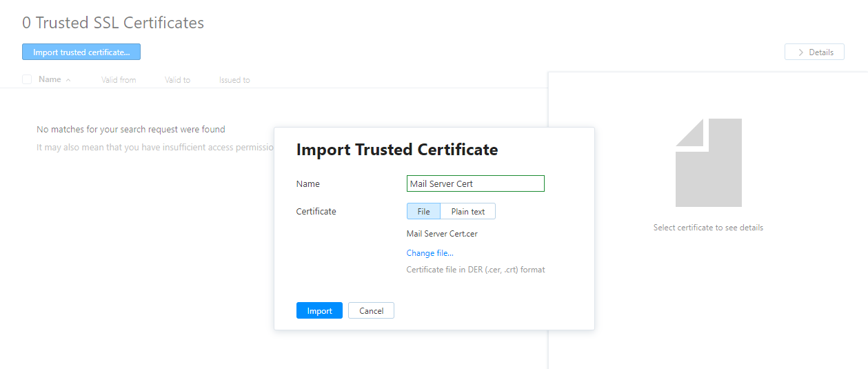The image size is (868, 369).
Task: Click the 'Select certificate to see details' text
Action: 708,228
